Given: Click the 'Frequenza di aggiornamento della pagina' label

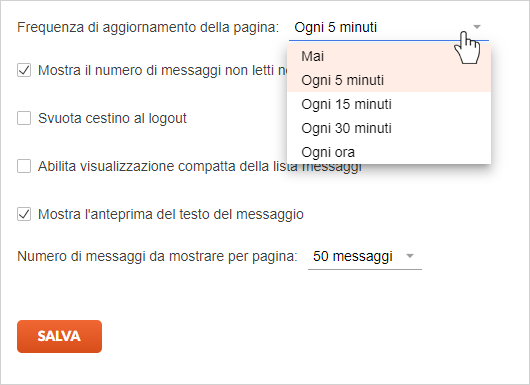Looking at the screenshot, I should (148, 27).
